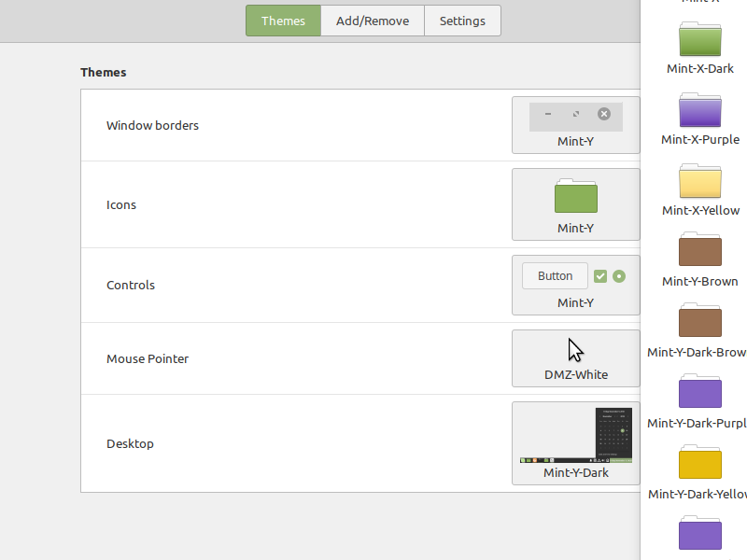Select the round radio button in Controls preview
747x560 pixels.
coord(617,275)
